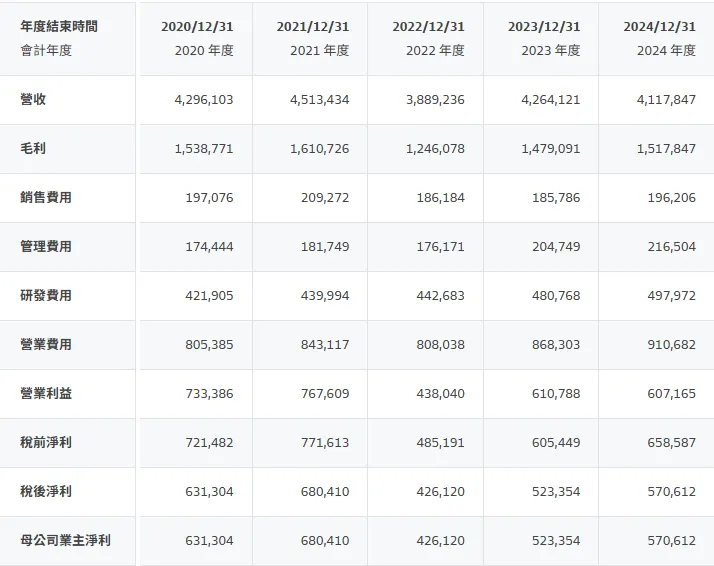The width and height of the screenshot is (714, 566).
Task: Click the 稅前淨利 row label
Action: [46, 443]
